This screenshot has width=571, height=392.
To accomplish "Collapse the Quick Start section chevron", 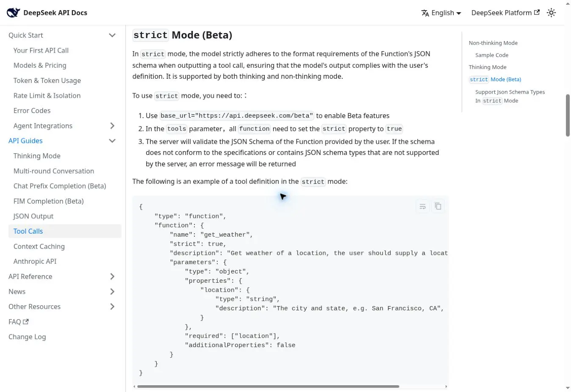I will coord(112,35).
